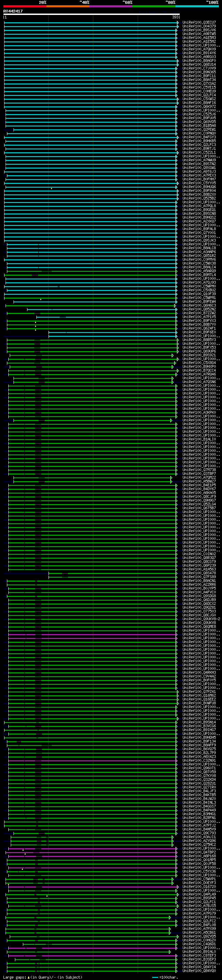Open the UniRef100_B9N365 entry
222x980 pixels.
click(199, 72)
